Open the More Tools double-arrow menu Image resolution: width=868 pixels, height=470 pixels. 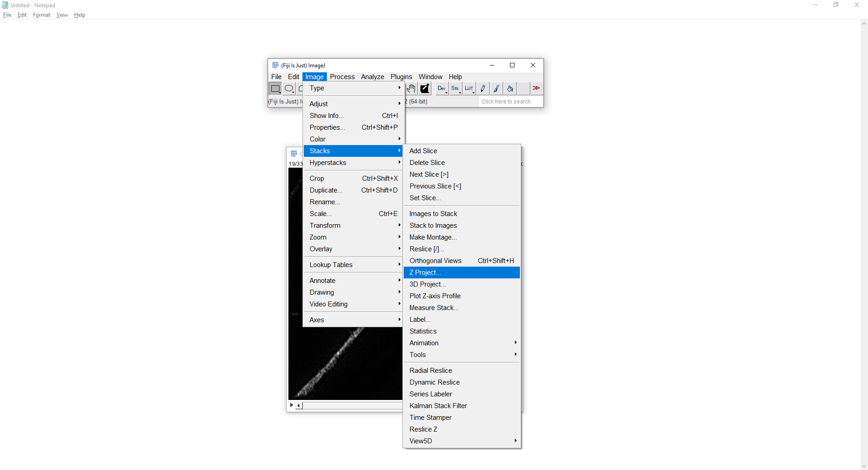click(x=536, y=89)
